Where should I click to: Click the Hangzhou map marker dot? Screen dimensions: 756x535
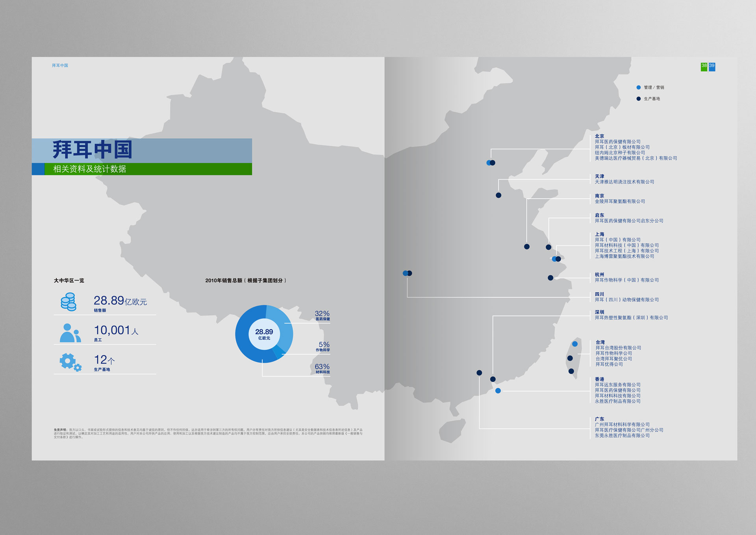pos(550,278)
